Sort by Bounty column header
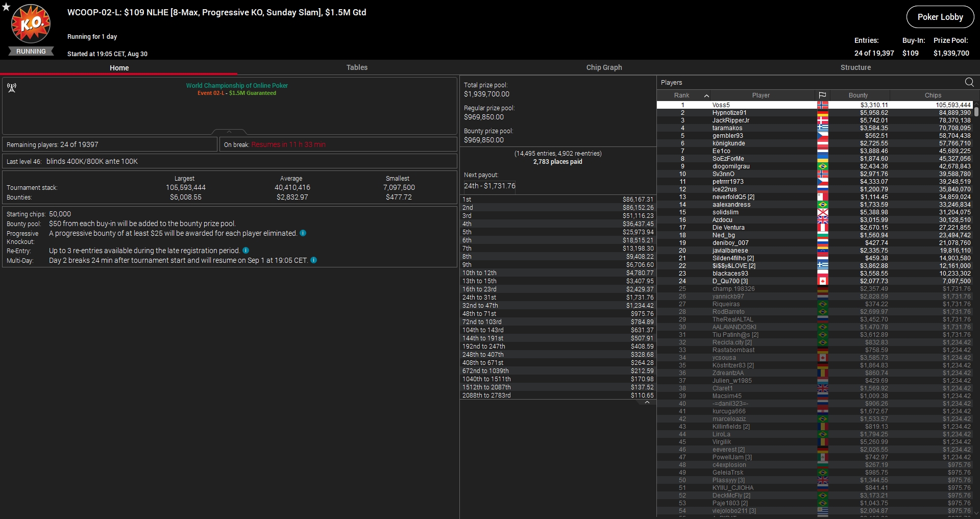Viewport: 980px width, 519px height. (x=858, y=95)
